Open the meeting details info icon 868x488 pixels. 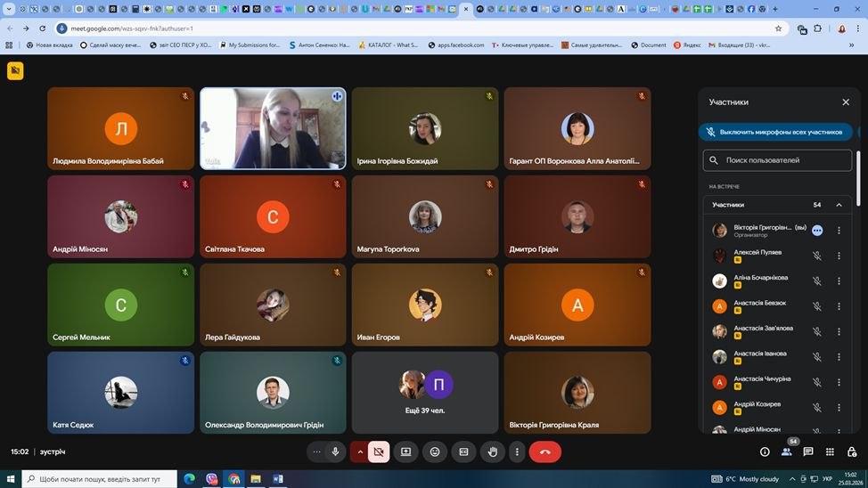tap(765, 451)
